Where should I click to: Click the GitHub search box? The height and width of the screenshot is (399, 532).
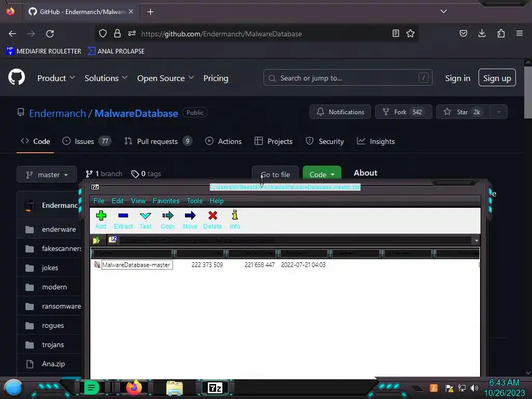point(348,78)
